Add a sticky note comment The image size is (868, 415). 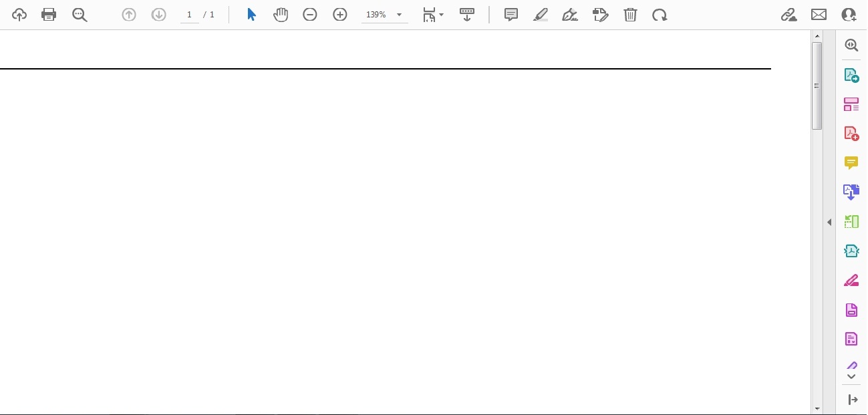511,15
